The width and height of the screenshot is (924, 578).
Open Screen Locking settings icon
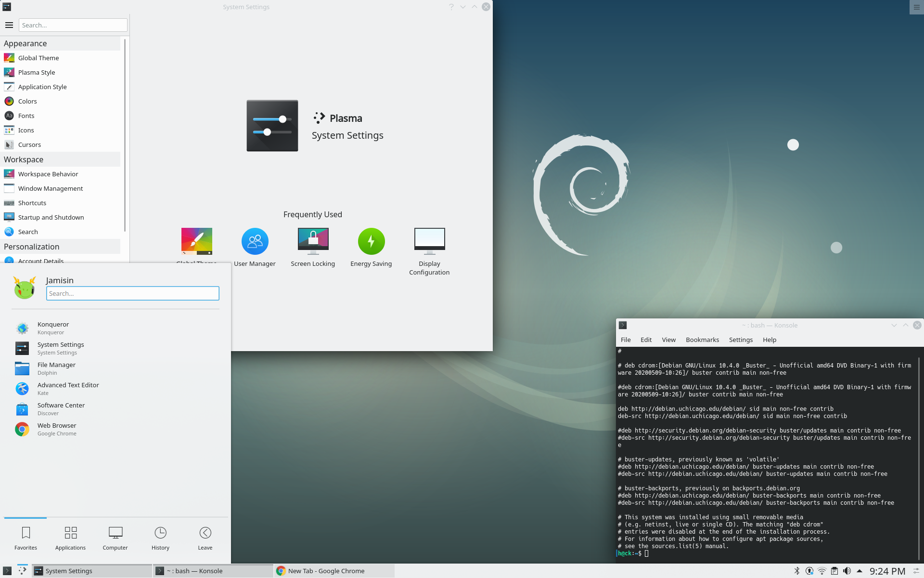pos(313,242)
